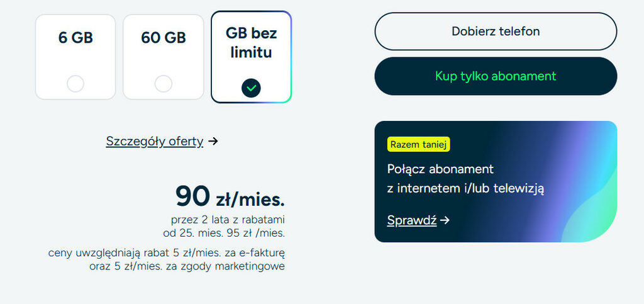Screen dimensions: 644x304
Task: Follow the Sprawdź link
Action: pos(412,220)
